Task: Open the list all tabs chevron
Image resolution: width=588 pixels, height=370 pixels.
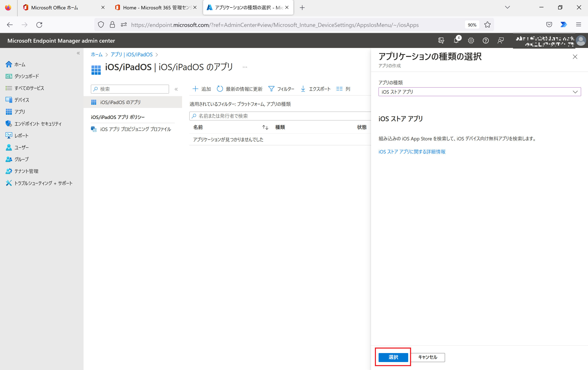Action: pos(508,7)
